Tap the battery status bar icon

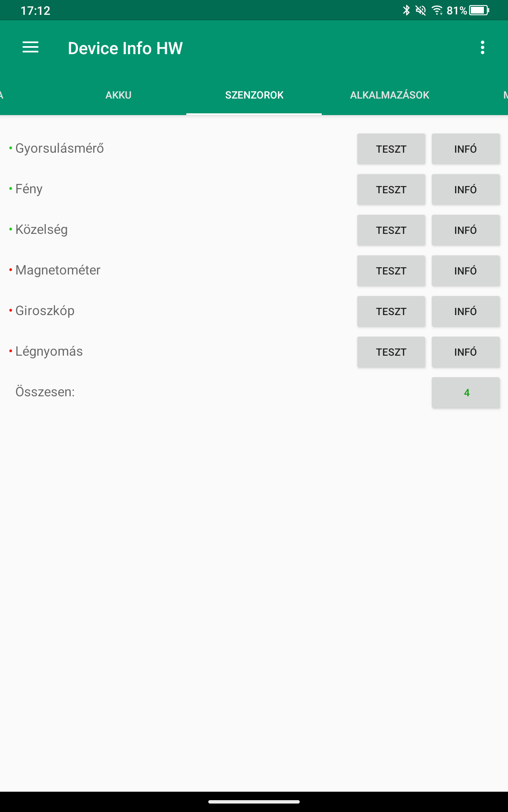(479, 10)
